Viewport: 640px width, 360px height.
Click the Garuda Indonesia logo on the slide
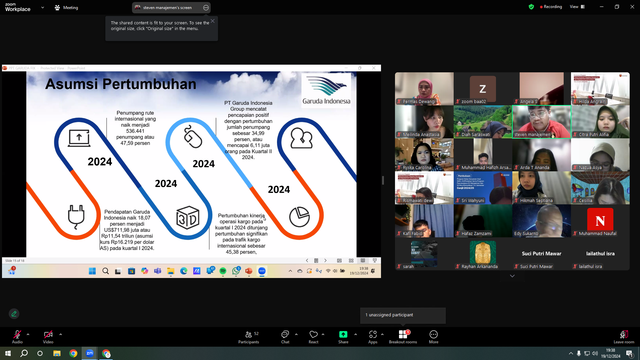coord(326,90)
